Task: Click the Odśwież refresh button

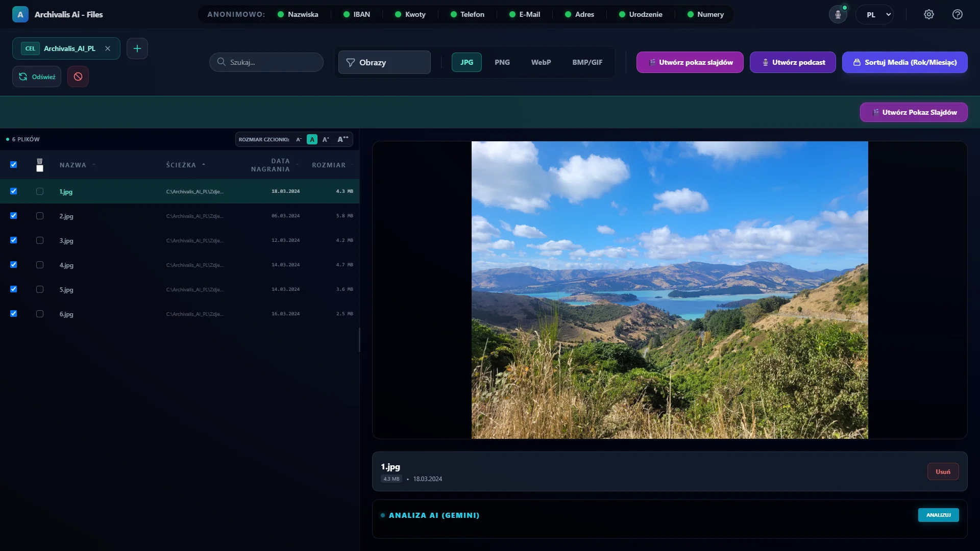Action: coord(37,77)
